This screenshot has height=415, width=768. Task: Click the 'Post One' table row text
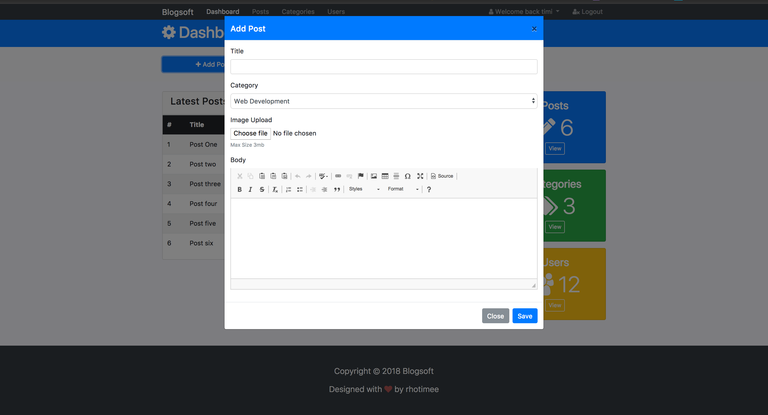click(x=203, y=145)
